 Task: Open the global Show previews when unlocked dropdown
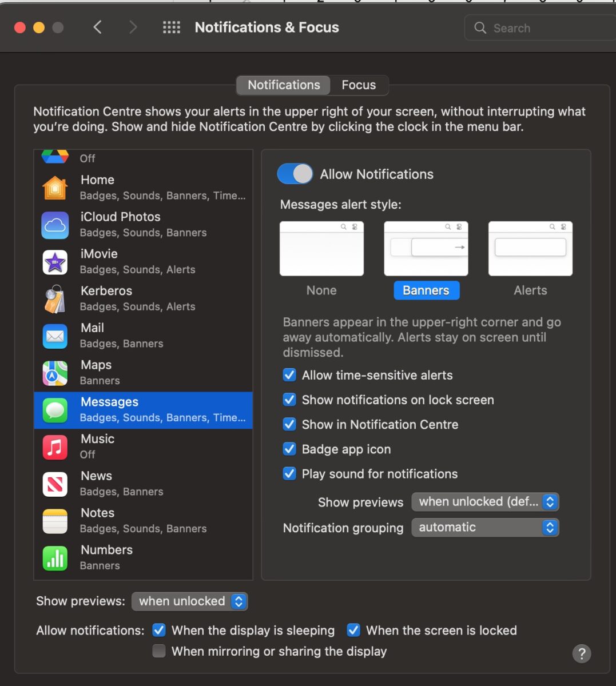click(x=189, y=601)
